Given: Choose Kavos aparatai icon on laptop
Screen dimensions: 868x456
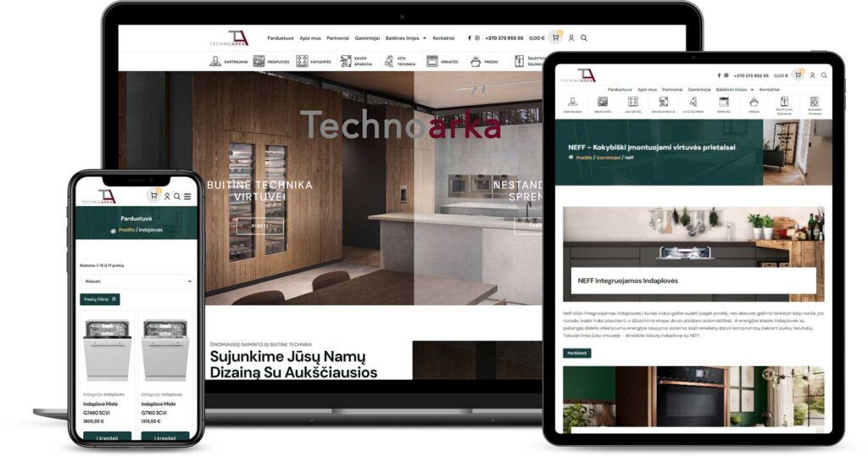Looking at the screenshot, I should pyautogui.click(x=346, y=61).
